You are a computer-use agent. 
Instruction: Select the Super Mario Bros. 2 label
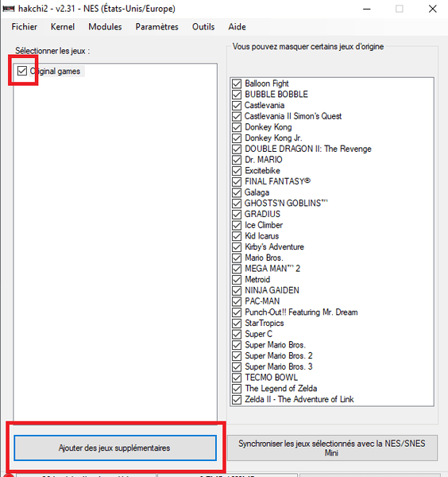(279, 356)
